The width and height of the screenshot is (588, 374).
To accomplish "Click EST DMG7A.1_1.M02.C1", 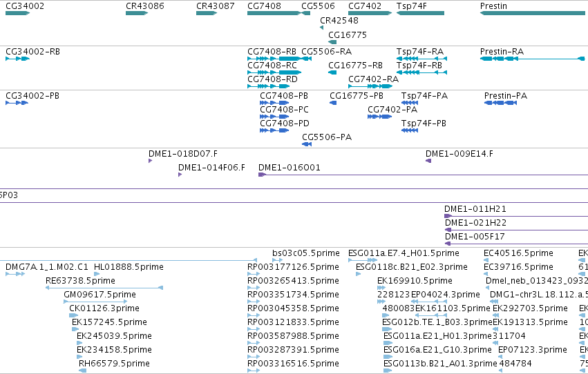I will 15,274.
